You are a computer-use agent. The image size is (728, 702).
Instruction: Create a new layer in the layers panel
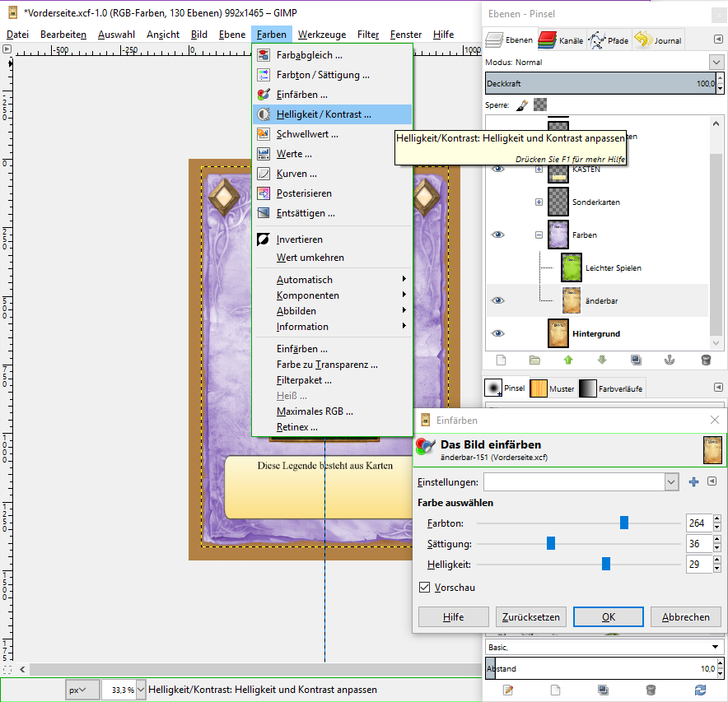[501, 360]
